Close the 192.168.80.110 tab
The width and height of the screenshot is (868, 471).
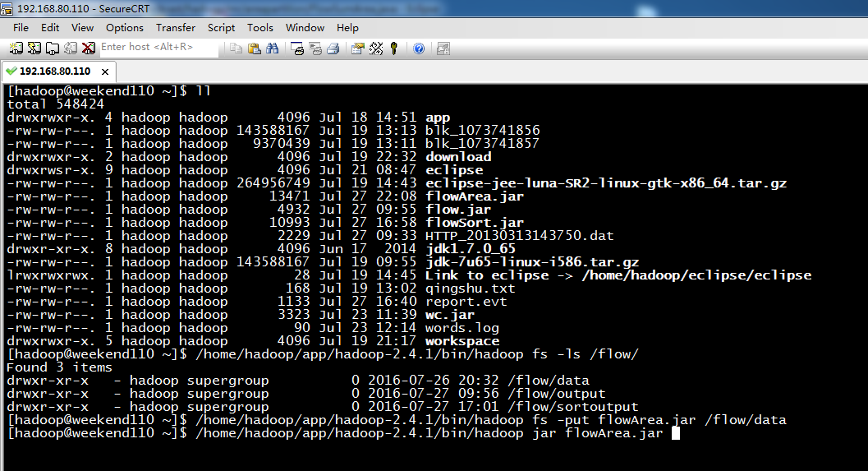[x=104, y=72]
